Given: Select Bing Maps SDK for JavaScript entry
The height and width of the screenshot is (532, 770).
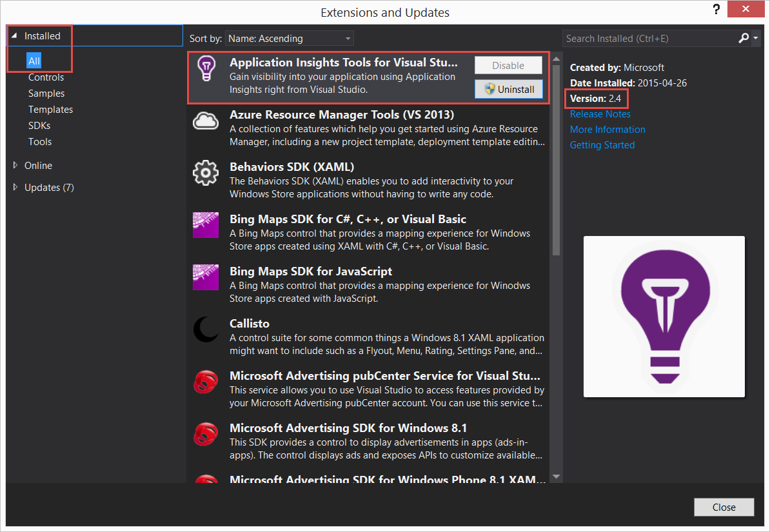Looking at the screenshot, I should click(x=368, y=284).
